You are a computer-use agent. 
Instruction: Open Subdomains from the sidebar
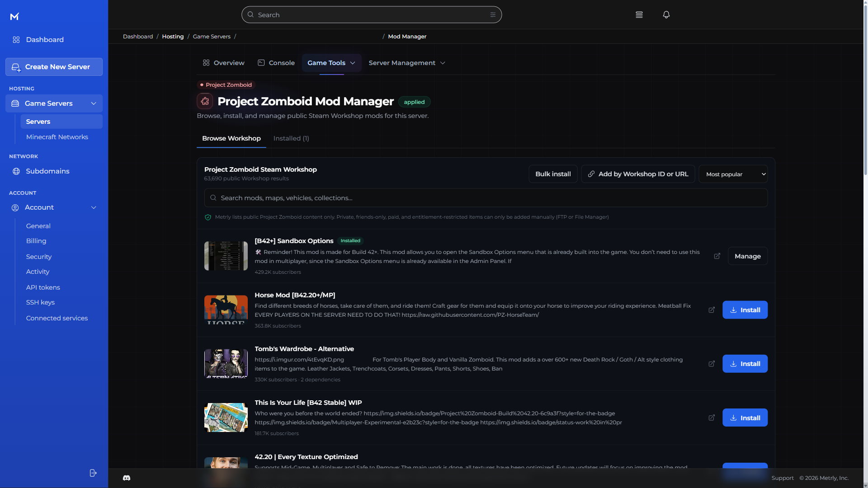point(47,171)
